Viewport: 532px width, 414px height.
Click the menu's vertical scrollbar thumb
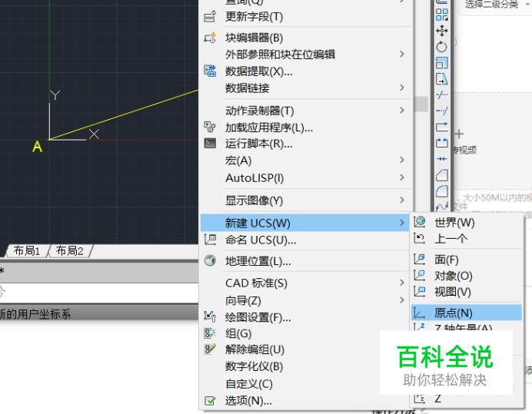coord(421,104)
